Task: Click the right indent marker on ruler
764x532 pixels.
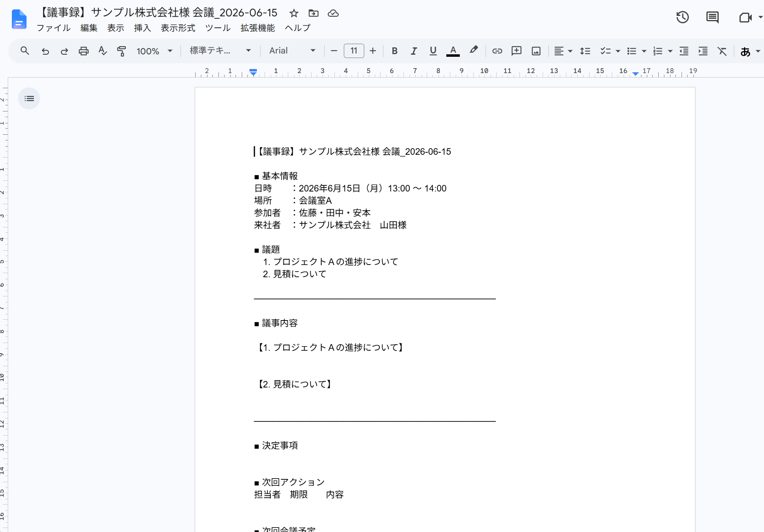Action: tap(636, 73)
